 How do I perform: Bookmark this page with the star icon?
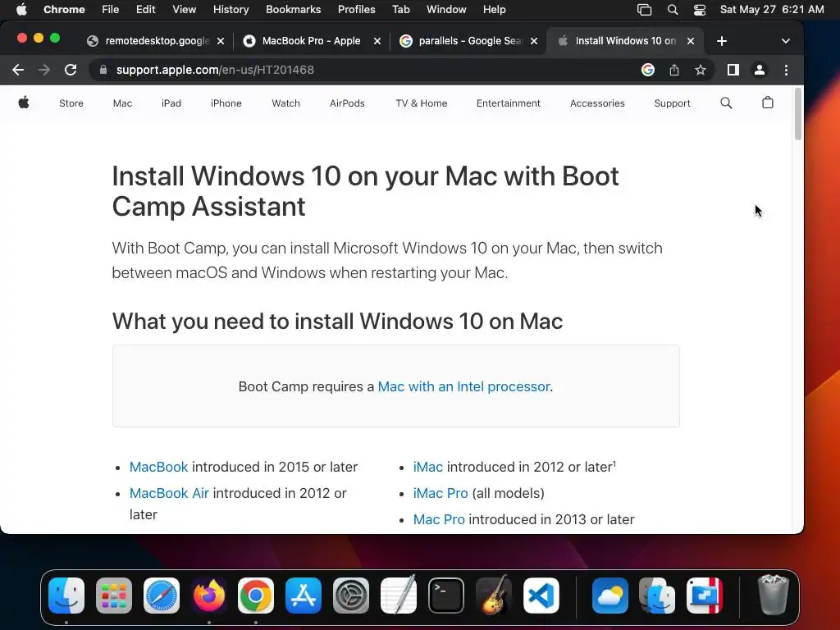tap(701, 70)
